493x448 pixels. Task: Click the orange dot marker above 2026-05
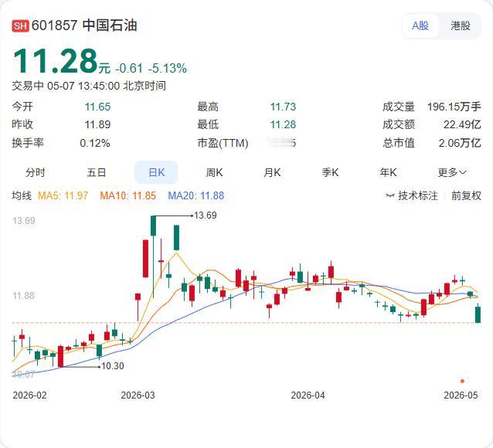click(462, 381)
